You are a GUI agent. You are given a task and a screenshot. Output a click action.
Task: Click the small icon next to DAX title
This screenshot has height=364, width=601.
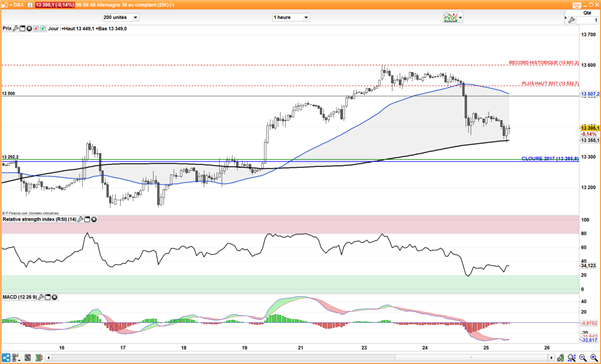click(30, 5)
